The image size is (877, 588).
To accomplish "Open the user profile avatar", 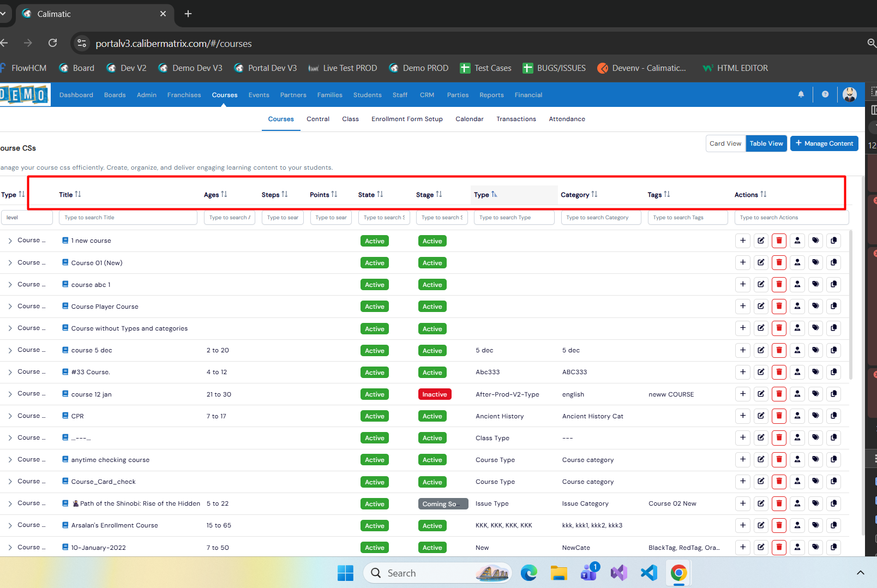I will pos(849,94).
